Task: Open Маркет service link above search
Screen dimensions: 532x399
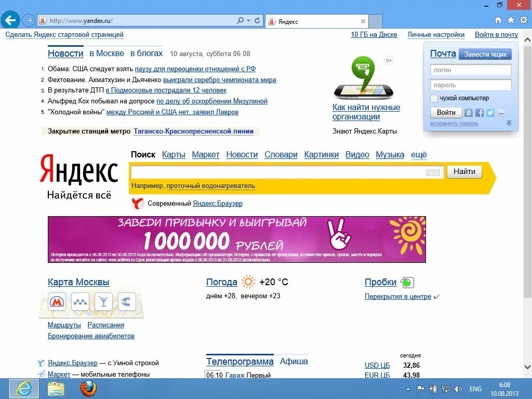Action: [206, 155]
